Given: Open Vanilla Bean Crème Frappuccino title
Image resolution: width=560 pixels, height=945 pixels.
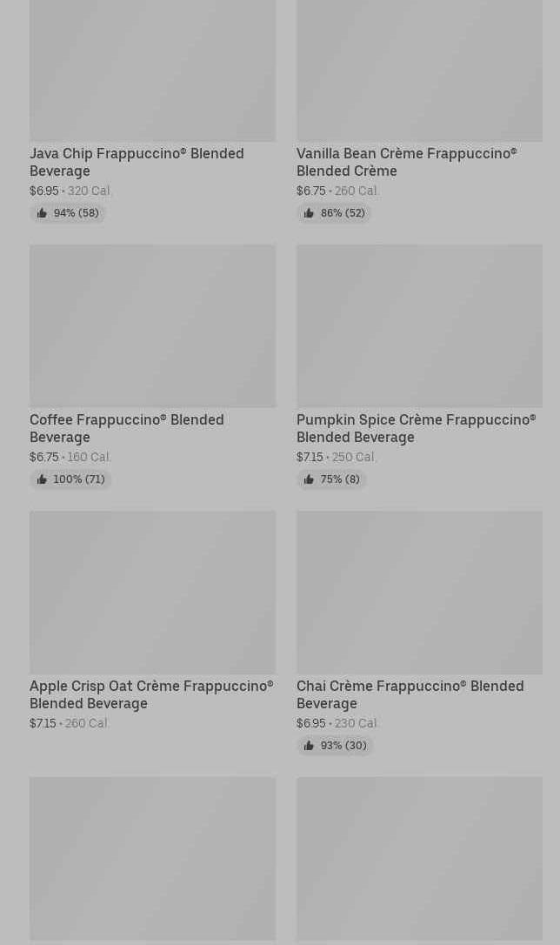Looking at the screenshot, I should pyautogui.click(x=406, y=162).
